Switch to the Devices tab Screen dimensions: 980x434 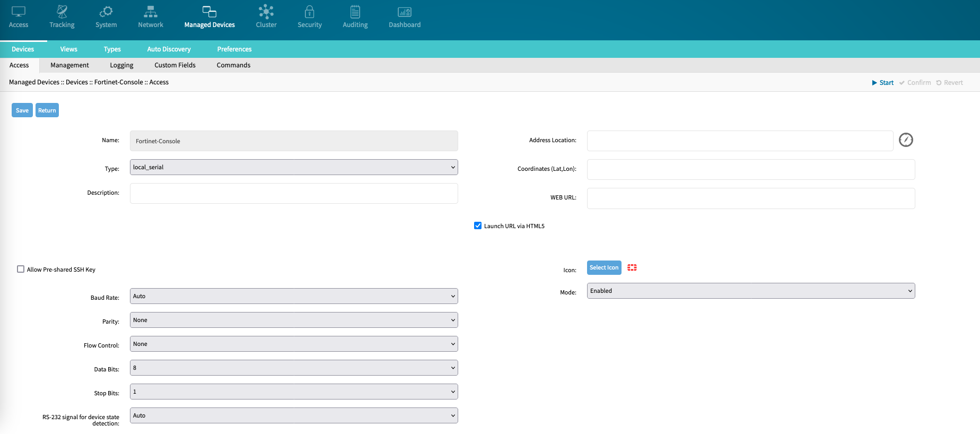[23, 49]
